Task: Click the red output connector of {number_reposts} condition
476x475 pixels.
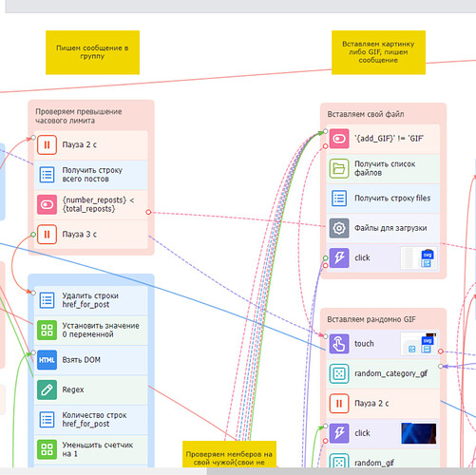Action: coord(148,212)
